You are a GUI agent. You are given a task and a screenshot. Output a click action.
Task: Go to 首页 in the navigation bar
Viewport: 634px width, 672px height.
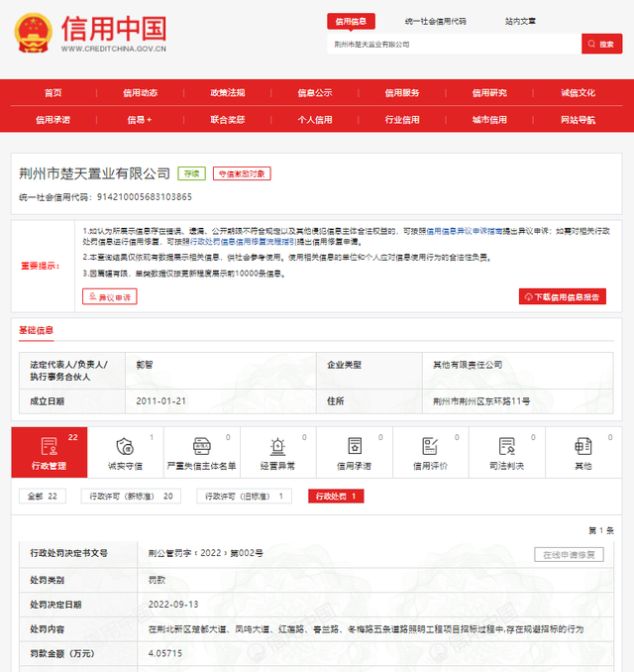point(53,92)
